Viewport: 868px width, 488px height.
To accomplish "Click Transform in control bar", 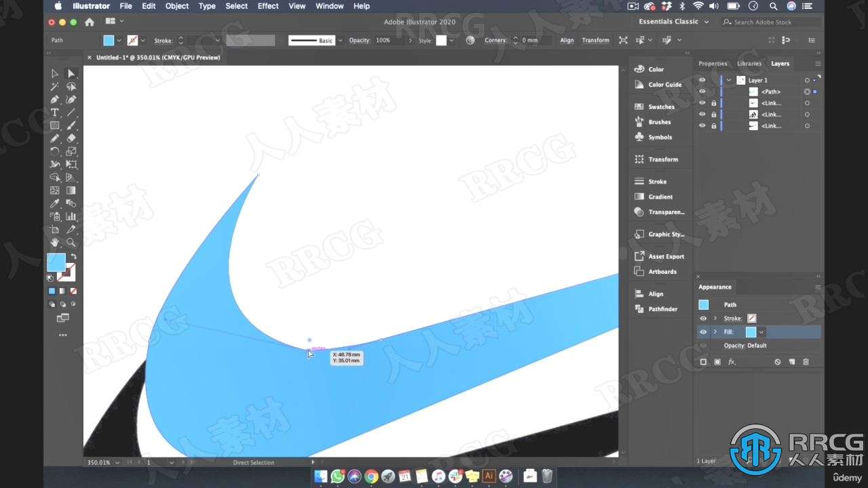I will tap(595, 41).
